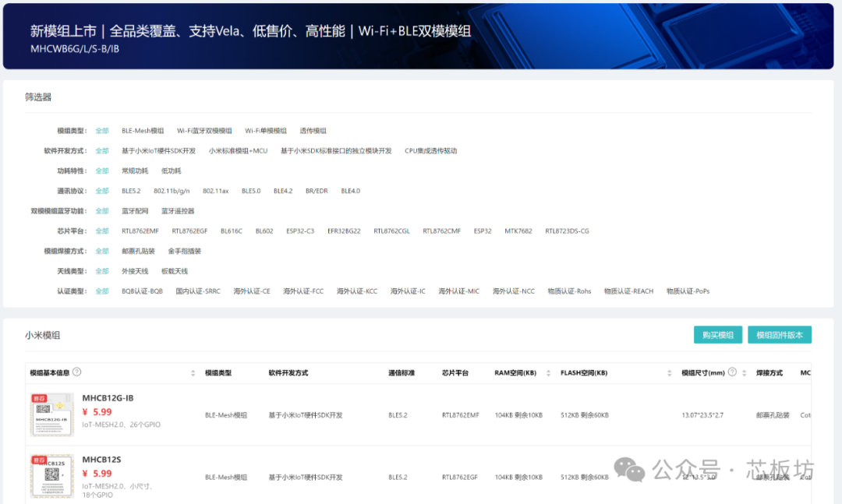This screenshot has width=842, height=504.
Task: Sort table by FLASH空间(KB) arrows
Action: tap(669, 373)
